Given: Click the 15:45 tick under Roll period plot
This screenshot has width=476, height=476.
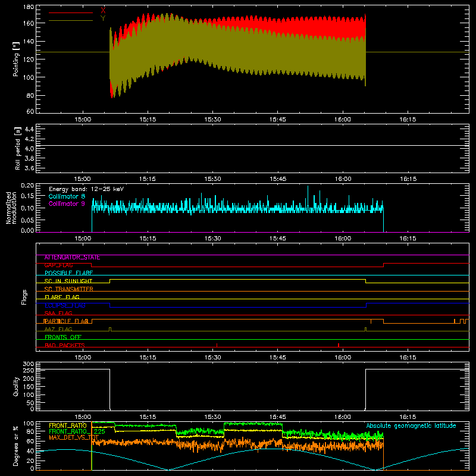Looking at the screenshot, I should tap(278, 179).
